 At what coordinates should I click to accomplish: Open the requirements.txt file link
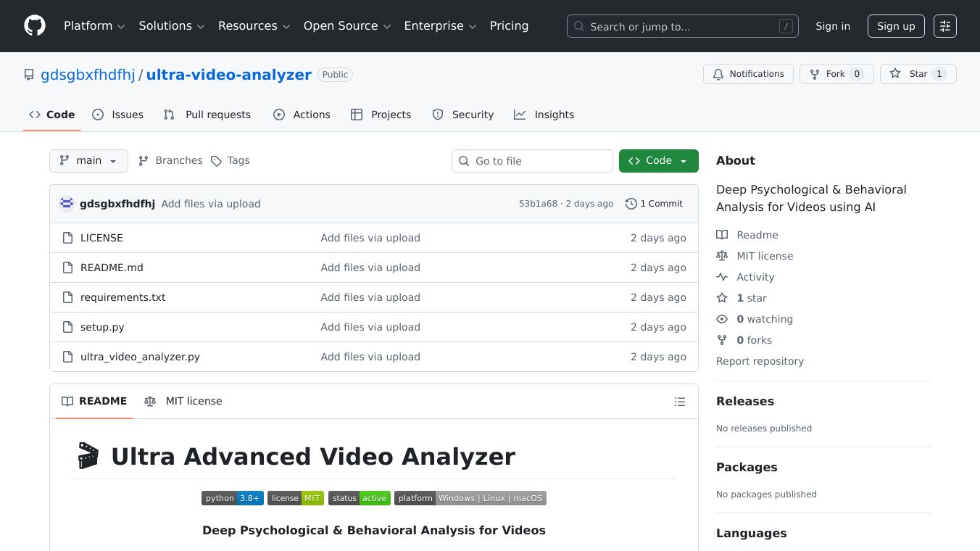click(x=122, y=297)
